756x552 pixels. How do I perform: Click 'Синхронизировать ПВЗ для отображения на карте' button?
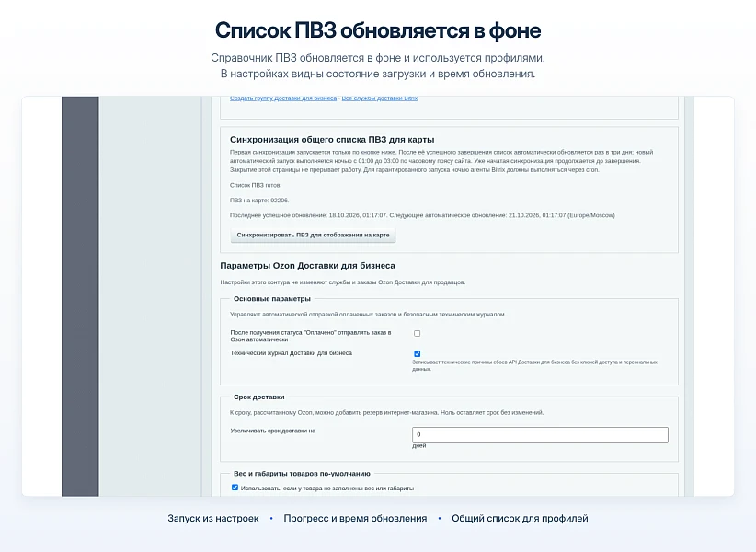[x=313, y=235]
